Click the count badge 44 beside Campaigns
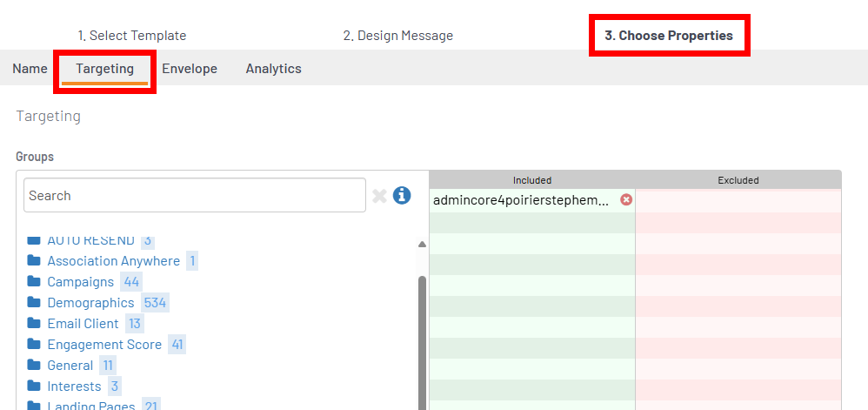The image size is (868, 410). [x=131, y=282]
